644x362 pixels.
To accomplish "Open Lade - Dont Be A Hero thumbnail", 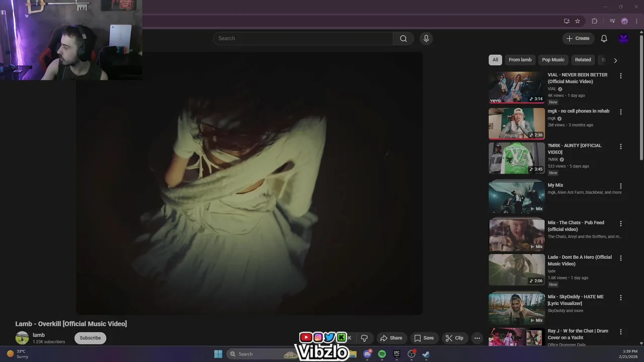I will pos(517,269).
